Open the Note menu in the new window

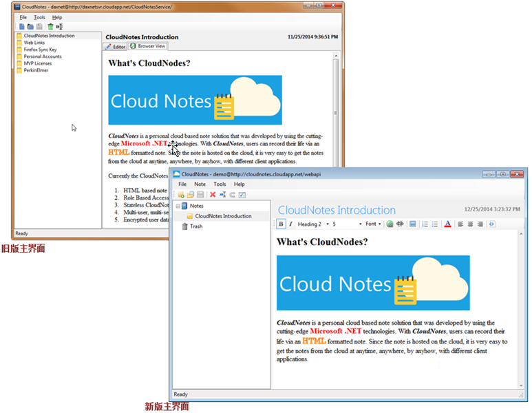(200, 184)
